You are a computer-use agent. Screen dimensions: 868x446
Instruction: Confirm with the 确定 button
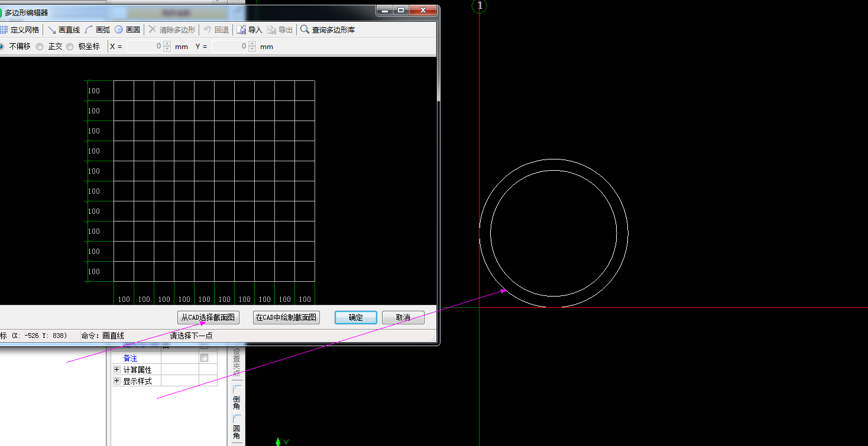(x=356, y=317)
